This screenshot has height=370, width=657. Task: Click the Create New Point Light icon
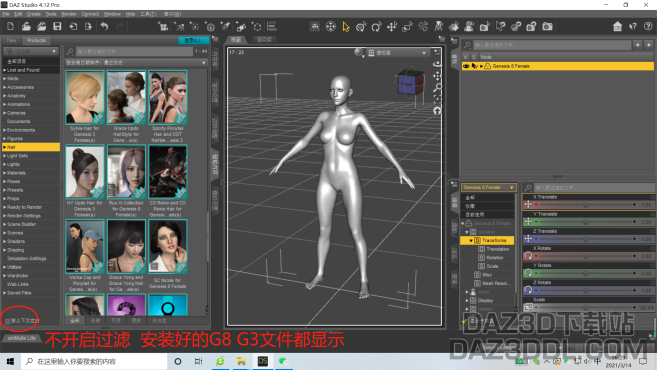195,27
